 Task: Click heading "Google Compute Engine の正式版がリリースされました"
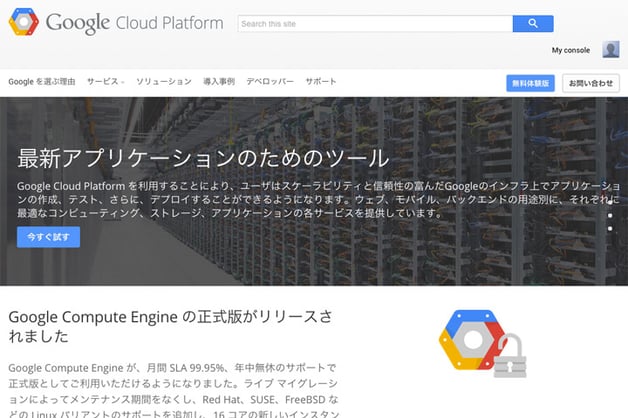[x=171, y=326]
